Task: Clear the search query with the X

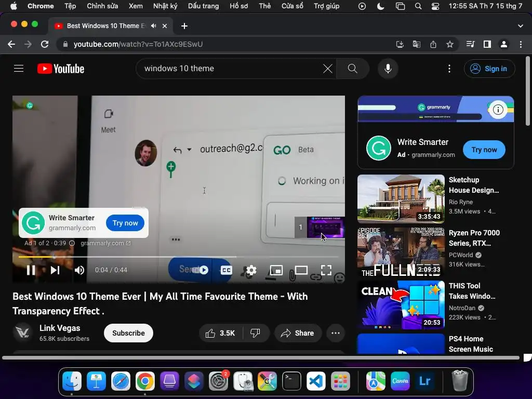Action: 327,69
